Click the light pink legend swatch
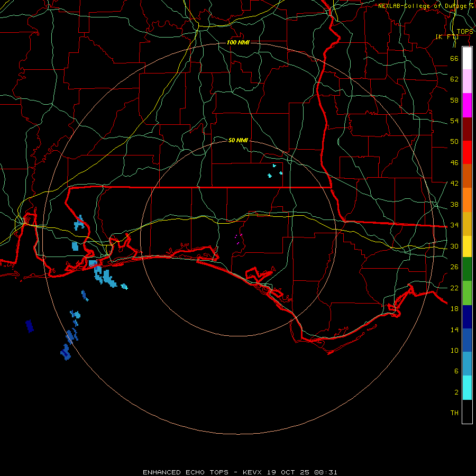This screenshot has width=476, height=476. click(x=467, y=81)
